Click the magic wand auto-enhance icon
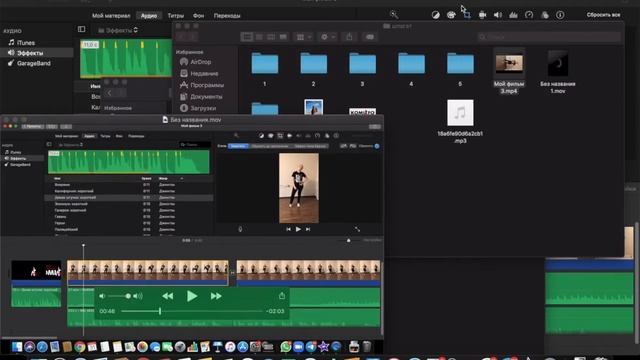Image resolution: width=640 pixels, height=360 pixels. click(x=394, y=15)
